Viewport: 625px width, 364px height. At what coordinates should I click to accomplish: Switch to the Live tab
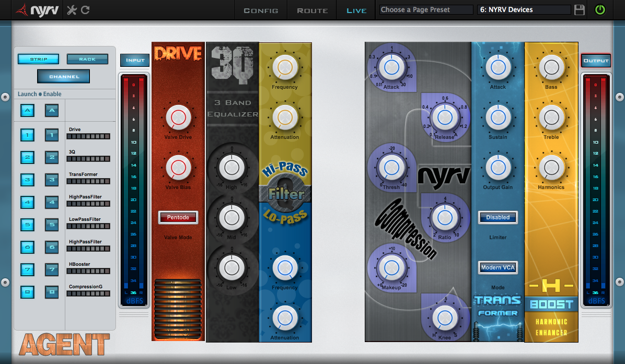click(356, 11)
